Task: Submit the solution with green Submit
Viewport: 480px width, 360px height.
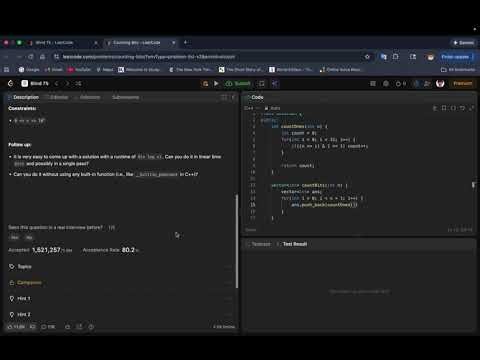Action: 238,84
